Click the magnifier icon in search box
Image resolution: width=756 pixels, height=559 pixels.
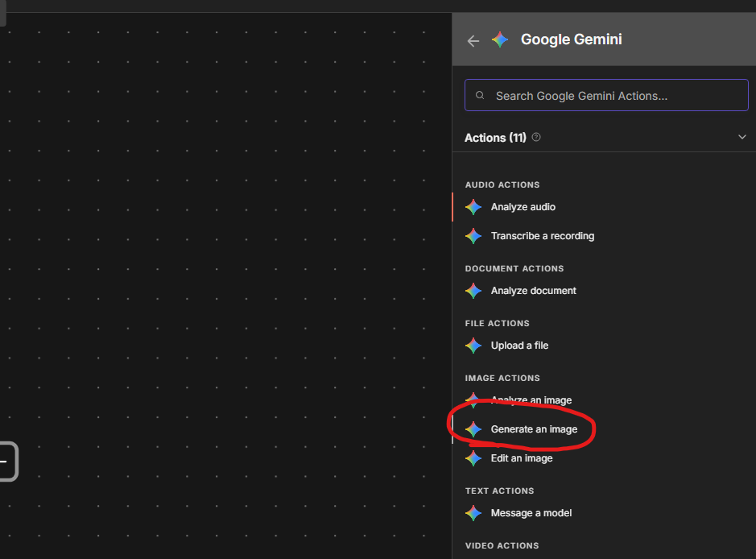click(480, 96)
